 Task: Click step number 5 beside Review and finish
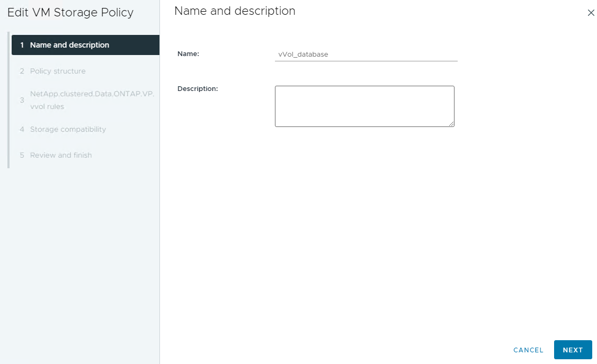tap(22, 155)
